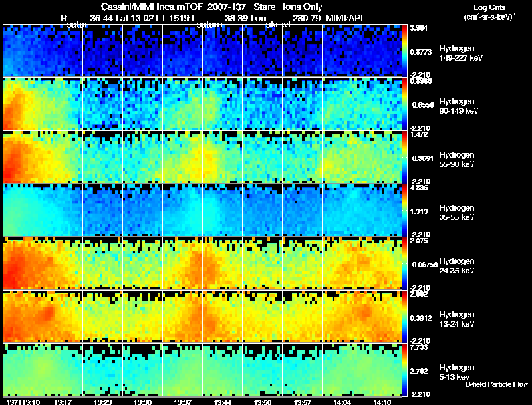The width and height of the screenshot is (532, 405).
Task: Click the 2.782 colorbar midpoint value
Action: (x=419, y=371)
